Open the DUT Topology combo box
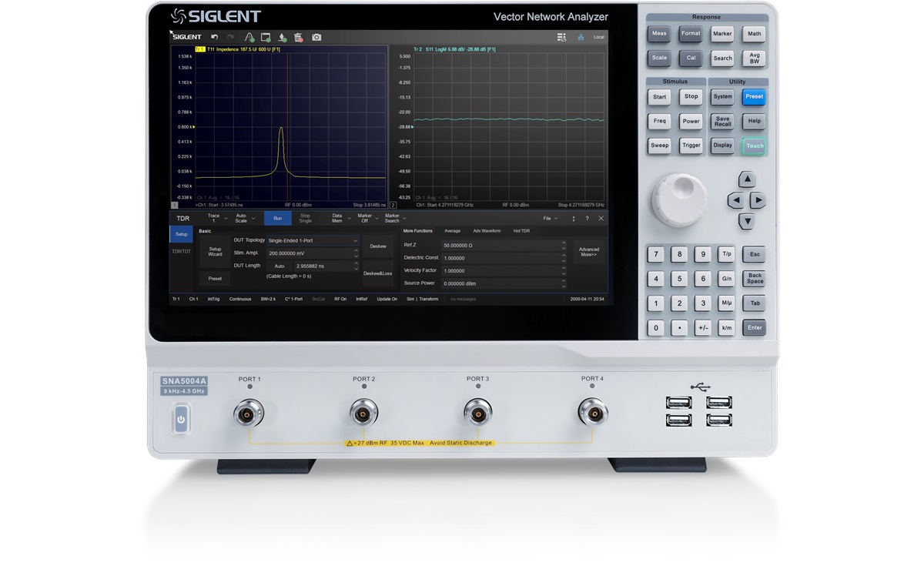The image size is (924, 566). 313,240
